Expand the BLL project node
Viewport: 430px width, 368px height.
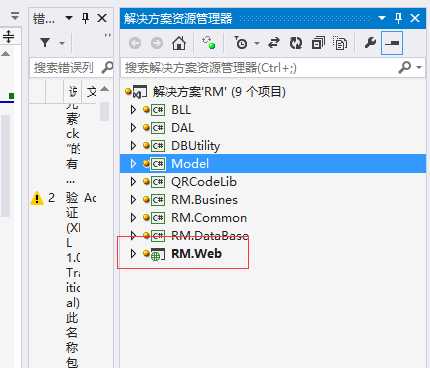pos(133,110)
